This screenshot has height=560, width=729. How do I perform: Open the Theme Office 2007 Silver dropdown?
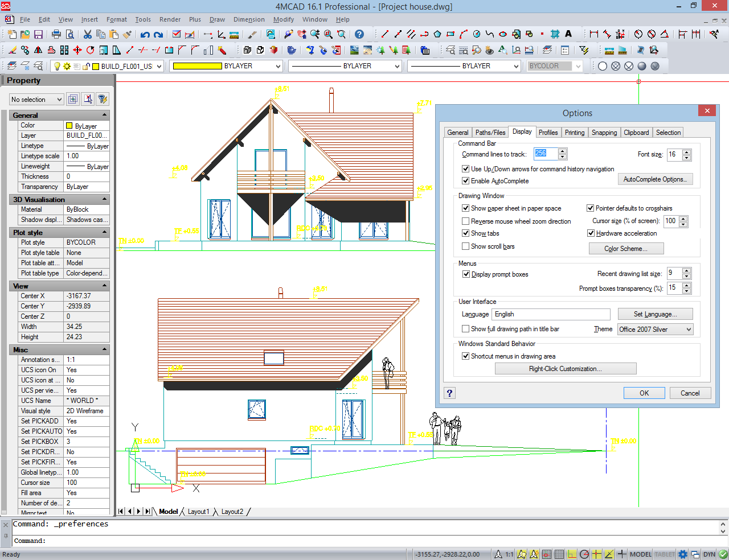(x=655, y=330)
